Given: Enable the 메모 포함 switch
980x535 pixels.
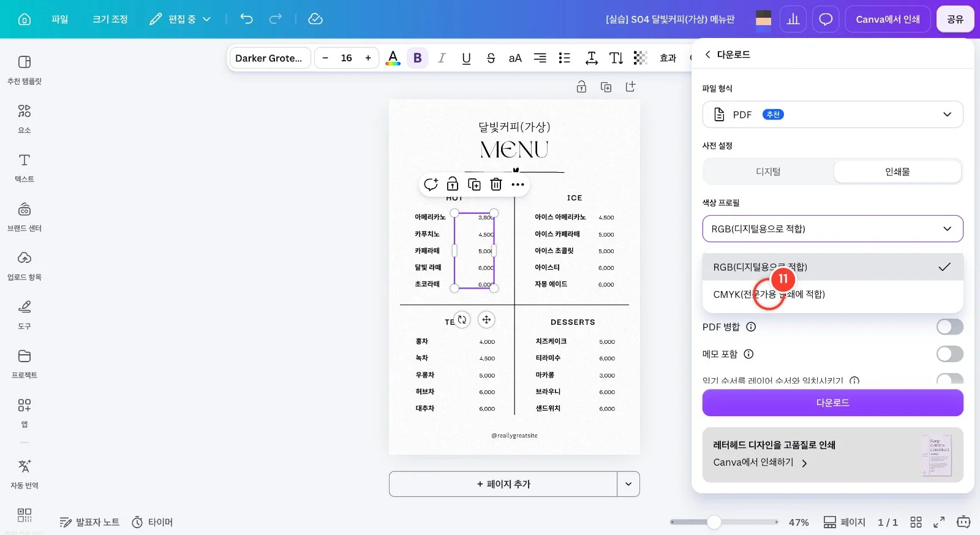Looking at the screenshot, I should click(949, 354).
